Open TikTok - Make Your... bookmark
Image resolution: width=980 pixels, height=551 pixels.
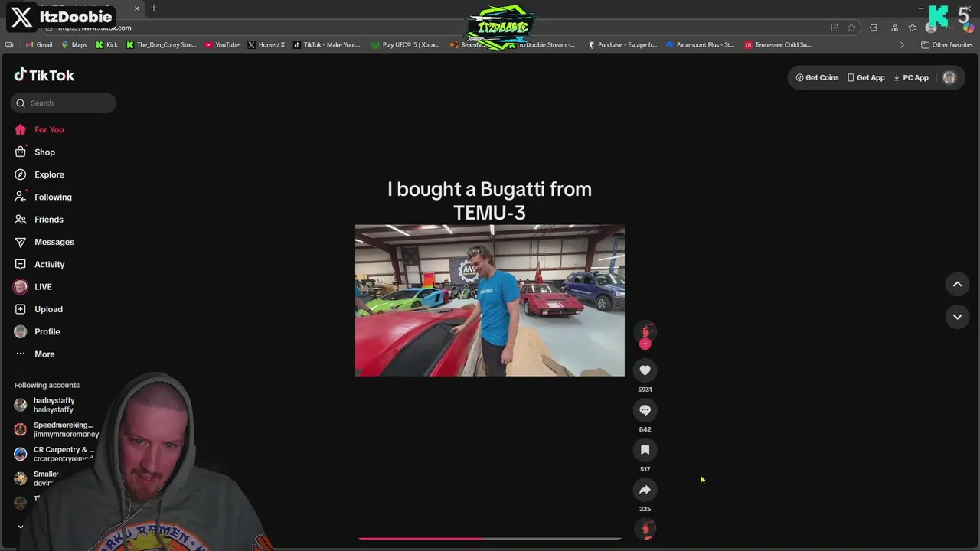point(327,44)
